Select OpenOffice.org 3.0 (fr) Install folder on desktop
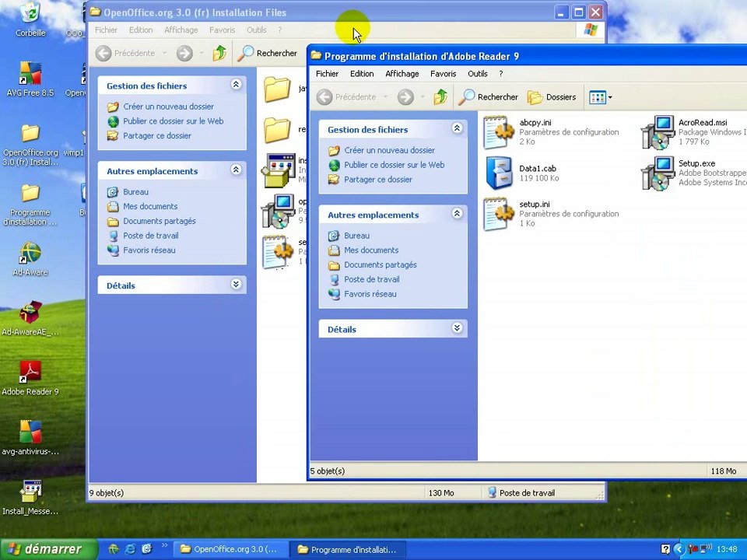Viewport: 747px width, 560px height. click(x=30, y=145)
